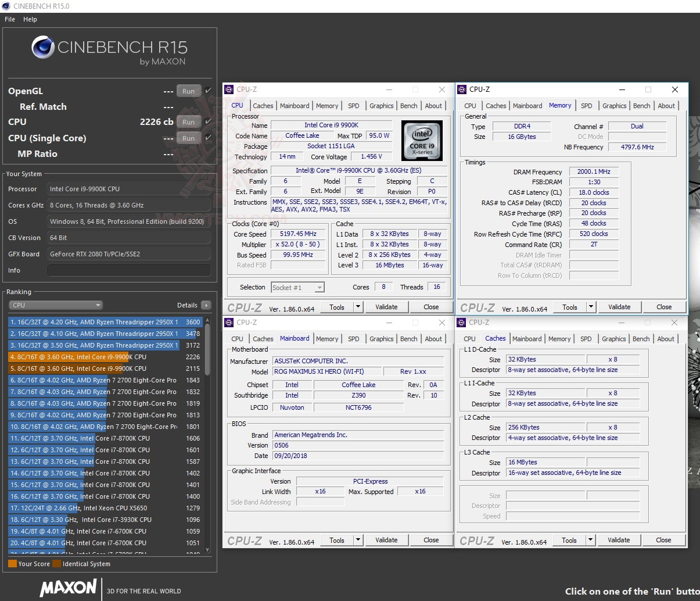Switch to the SPD tab in Memory CPU-Z window
Screen dimensions: 700x601
tap(586, 105)
